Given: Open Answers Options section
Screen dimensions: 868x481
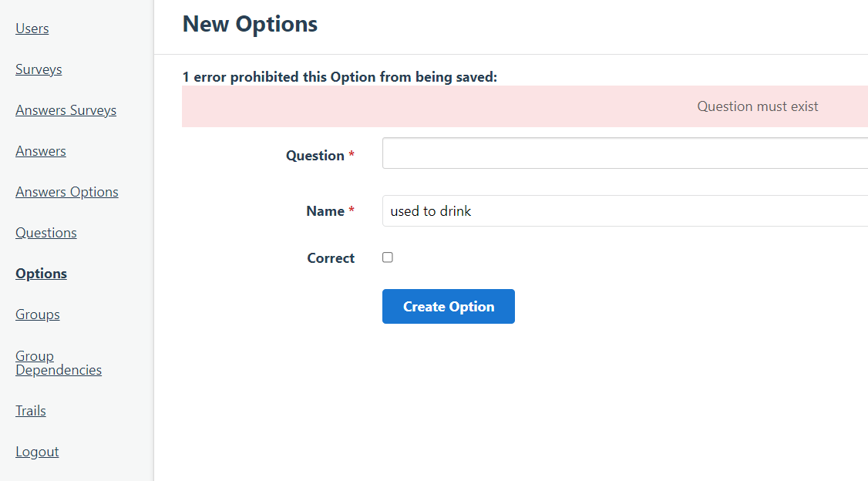Looking at the screenshot, I should [x=66, y=192].
